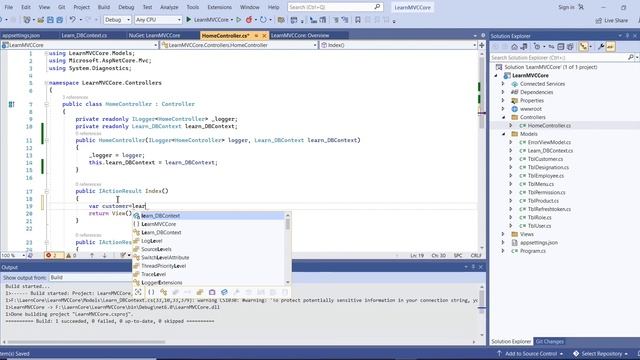Open TblCustomer.cs in Solution Explorer
The image size is (640, 360).
coord(545,159)
